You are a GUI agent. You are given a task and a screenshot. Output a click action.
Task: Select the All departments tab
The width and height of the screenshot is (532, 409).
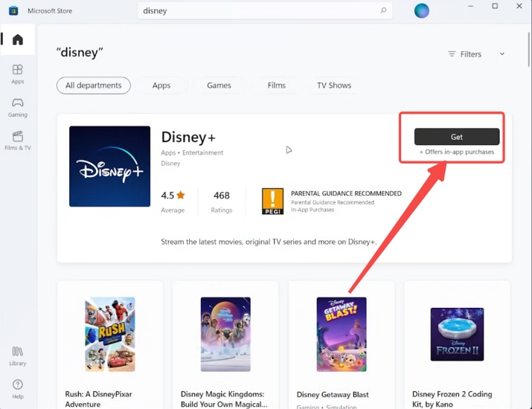[x=94, y=86]
